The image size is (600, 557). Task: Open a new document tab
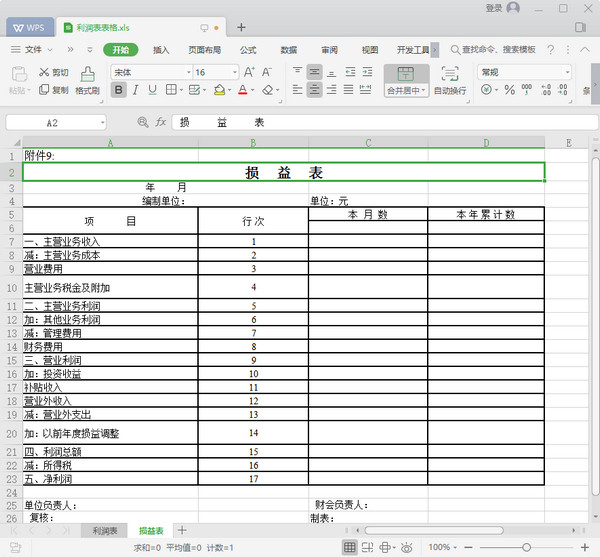click(x=241, y=27)
